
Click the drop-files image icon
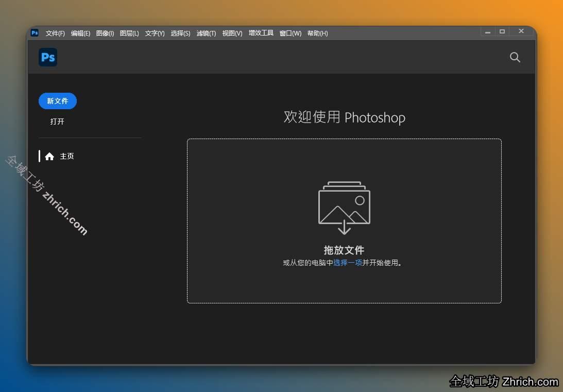click(x=344, y=208)
